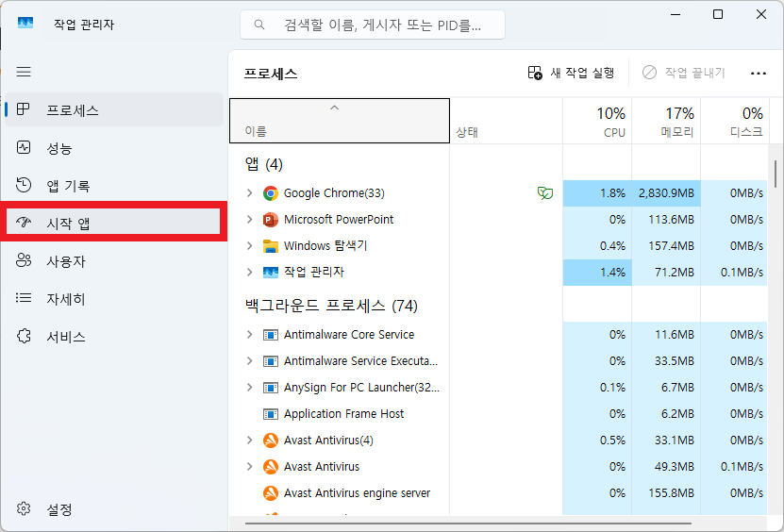
Task: Click the Antimalware Core Service icon
Action: (x=271, y=335)
